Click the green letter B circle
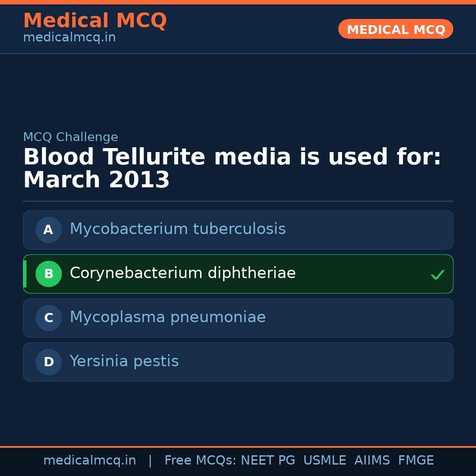The height and width of the screenshot is (476, 476). (x=48, y=274)
